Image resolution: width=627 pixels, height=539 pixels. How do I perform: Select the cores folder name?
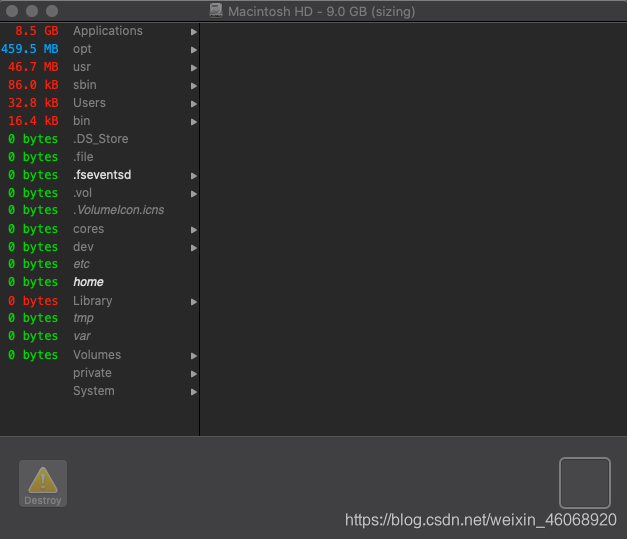click(x=88, y=229)
